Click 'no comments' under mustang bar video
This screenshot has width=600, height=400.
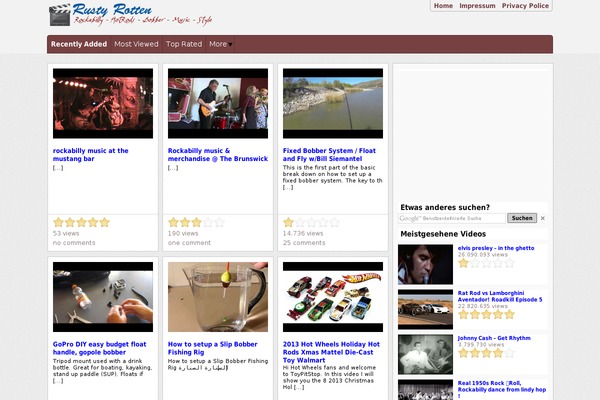pos(74,243)
